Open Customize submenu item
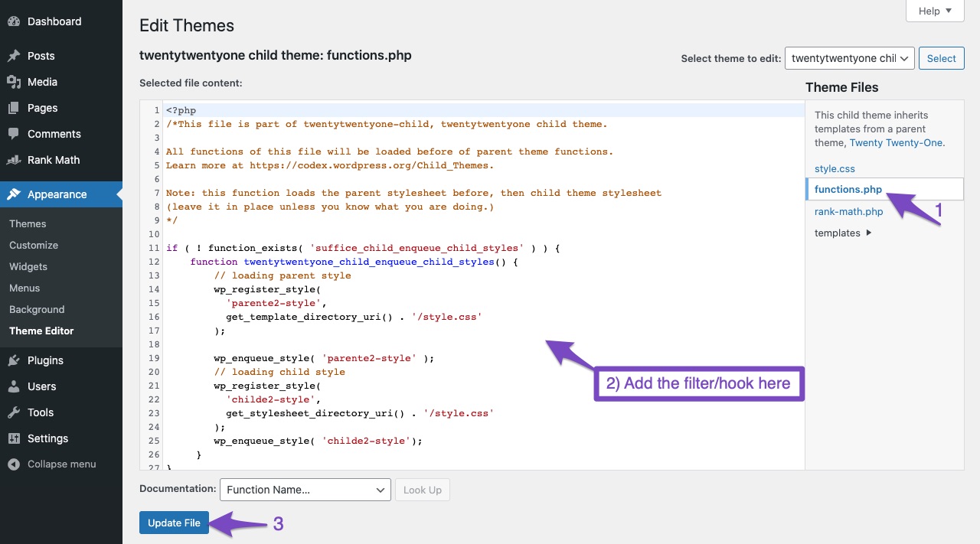The image size is (980, 544). pos(34,245)
